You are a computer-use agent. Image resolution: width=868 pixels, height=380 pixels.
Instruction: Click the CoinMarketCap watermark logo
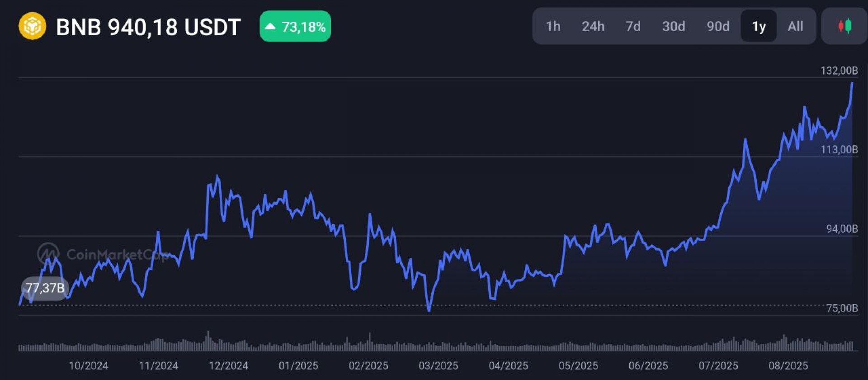pyautogui.click(x=48, y=254)
